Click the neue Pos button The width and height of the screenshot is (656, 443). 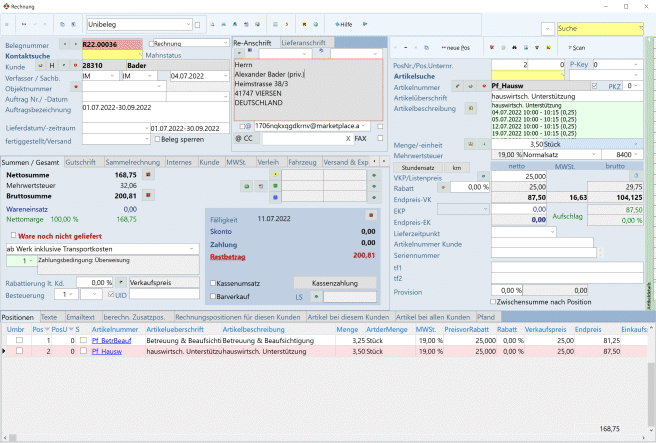(x=456, y=48)
